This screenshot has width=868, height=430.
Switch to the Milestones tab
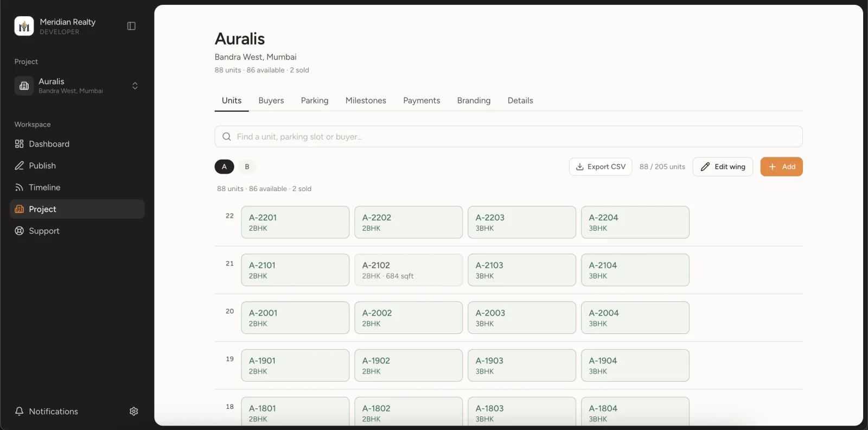(366, 100)
